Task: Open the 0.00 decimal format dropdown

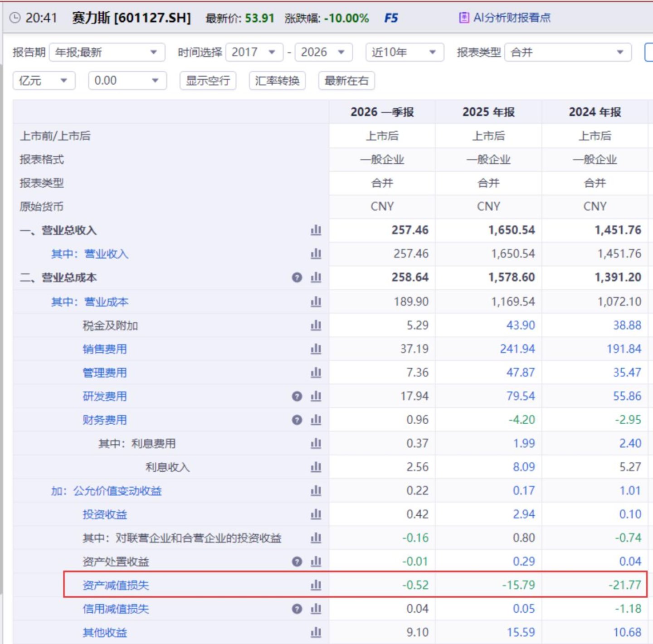Action: pyautogui.click(x=127, y=81)
